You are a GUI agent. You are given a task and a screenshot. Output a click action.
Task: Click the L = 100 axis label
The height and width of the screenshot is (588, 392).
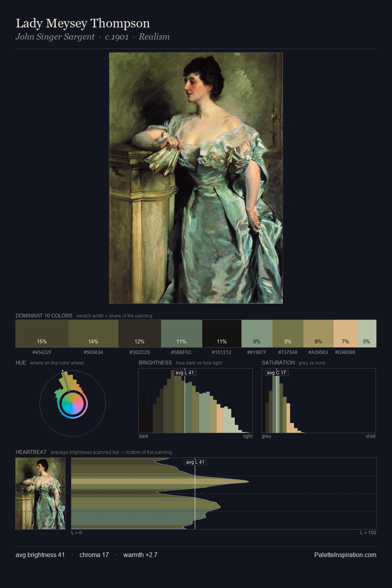click(368, 533)
